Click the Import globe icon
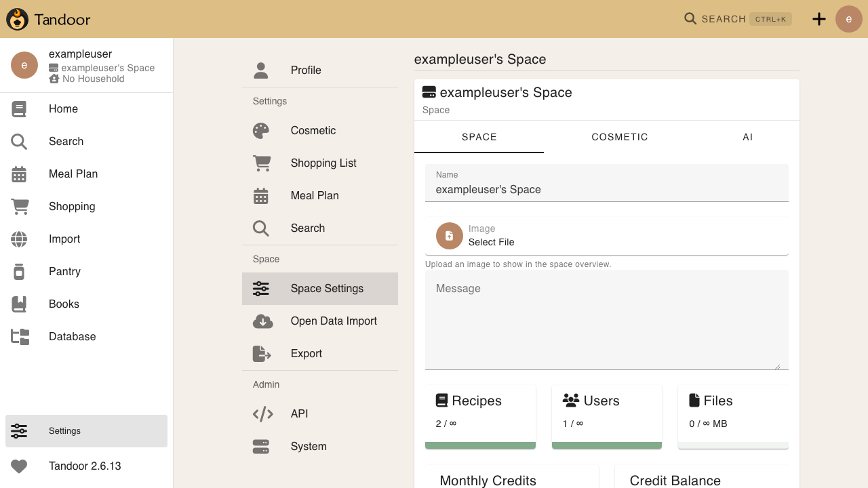Screen dimensions: 868x488 click(19, 239)
